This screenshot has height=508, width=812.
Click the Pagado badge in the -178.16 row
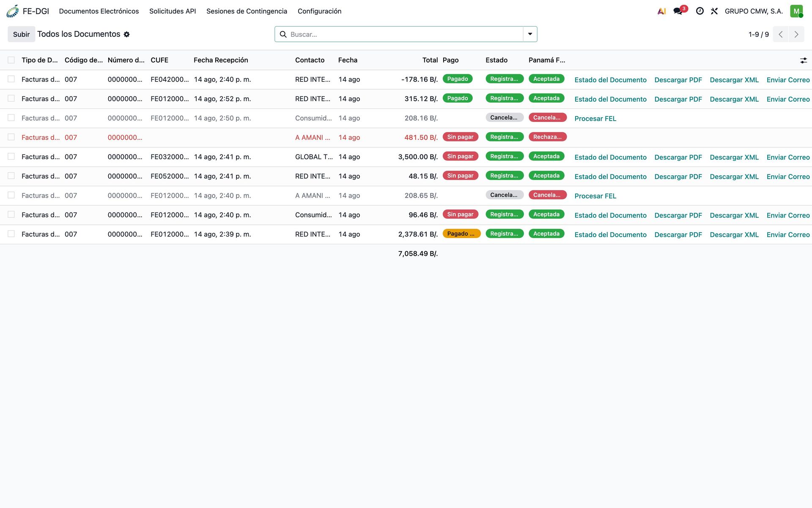click(x=458, y=79)
